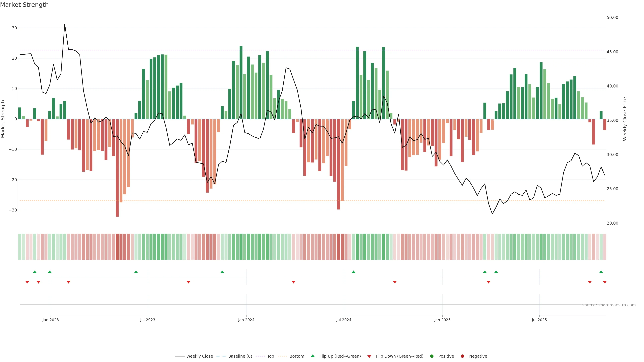The width and height of the screenshot is (644, 362).
Task: Click the Jan 2024 x-axis label
Action: (246, 320)
